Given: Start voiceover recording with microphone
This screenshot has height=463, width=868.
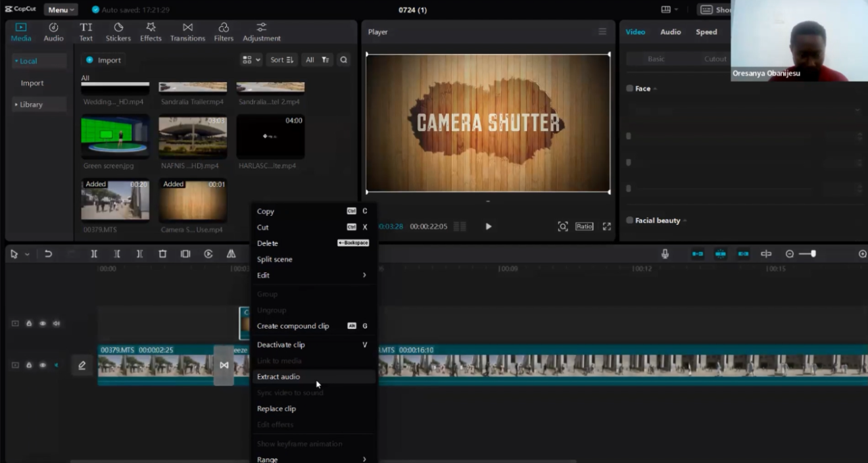Looking at the screenshot, I should 665,254.
